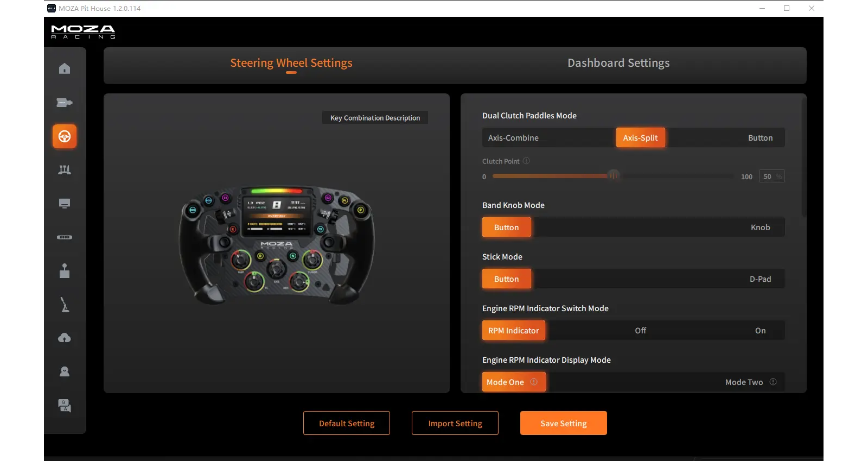The width and height of the screenshot is (868, 461).
Task: Select the Steering Wheel Settings tab
Action: 291,63
